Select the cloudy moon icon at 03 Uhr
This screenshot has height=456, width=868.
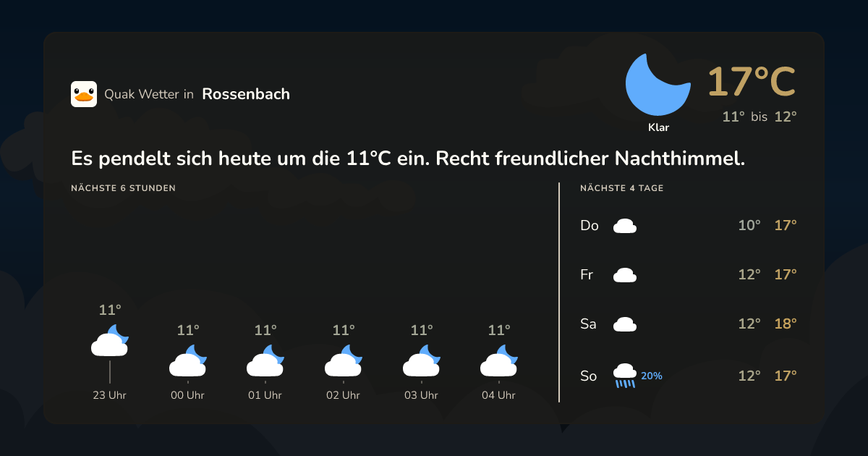point(422,360)
